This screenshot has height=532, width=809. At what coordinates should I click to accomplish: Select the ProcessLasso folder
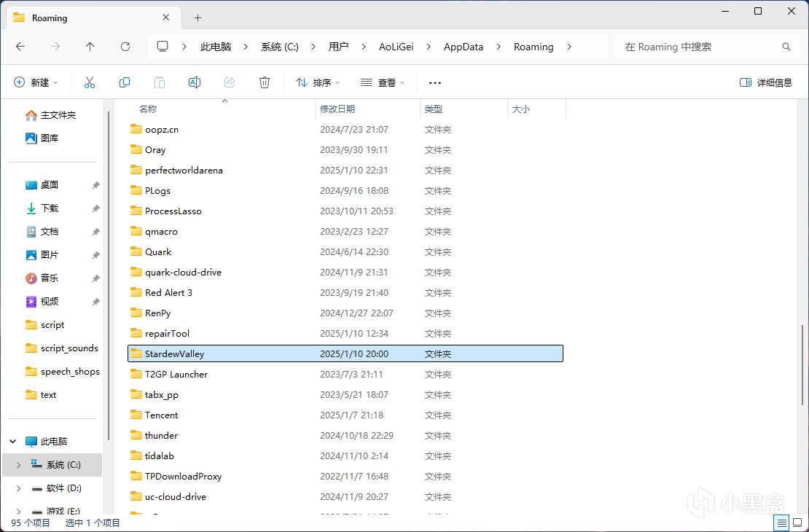point(345,211)
